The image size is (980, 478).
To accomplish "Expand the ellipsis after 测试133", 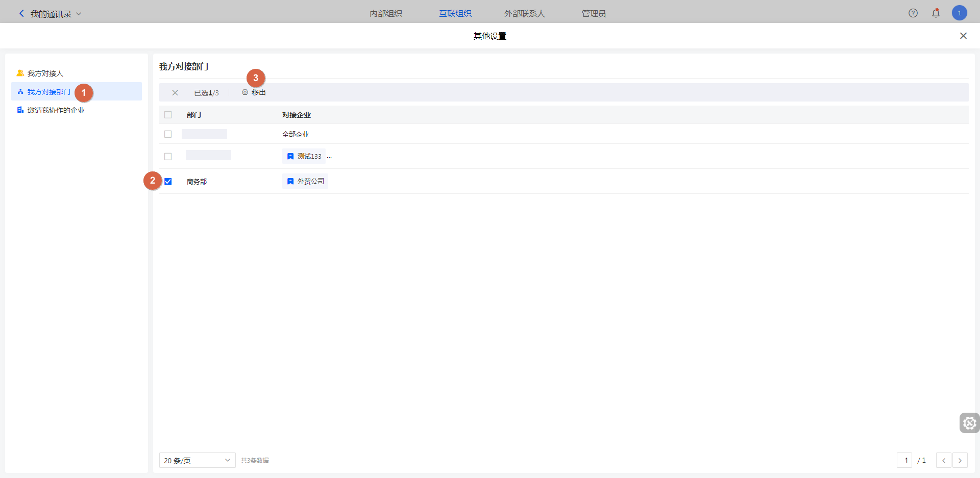I will pyautogui.click(x=329, y=157).
